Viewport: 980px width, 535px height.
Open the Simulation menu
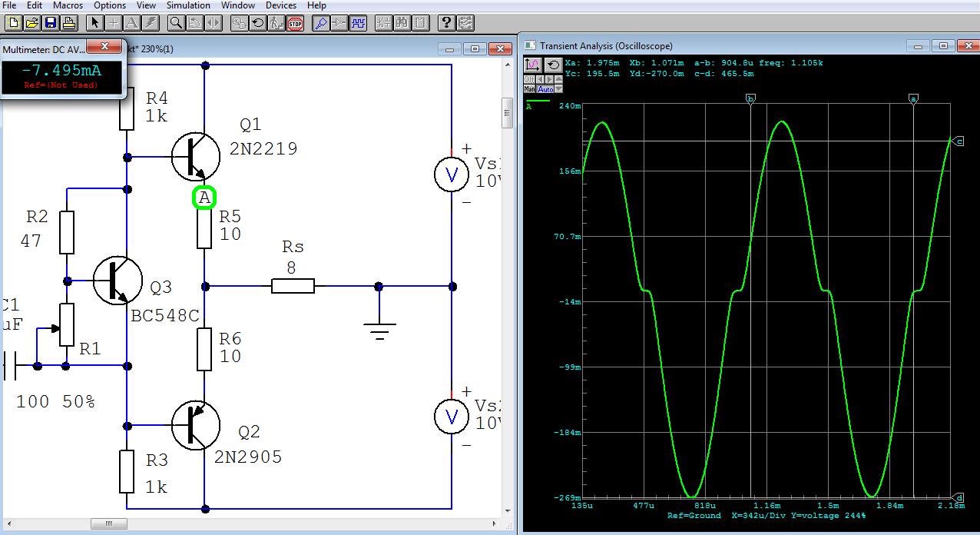tap(188, 5)
